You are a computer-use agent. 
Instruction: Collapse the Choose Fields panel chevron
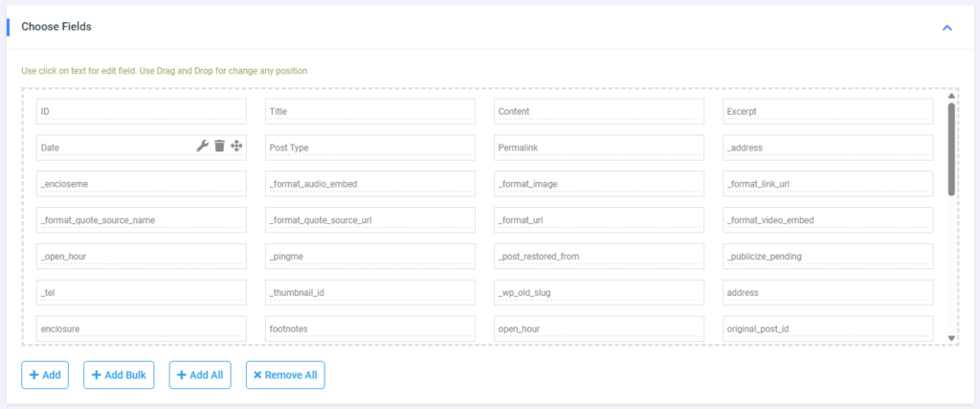click(947, 28)
